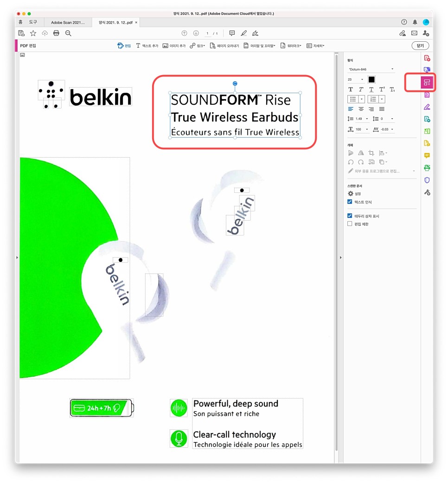Apply italic text formatting
This screenshot has width=448, height=483.
361,89
